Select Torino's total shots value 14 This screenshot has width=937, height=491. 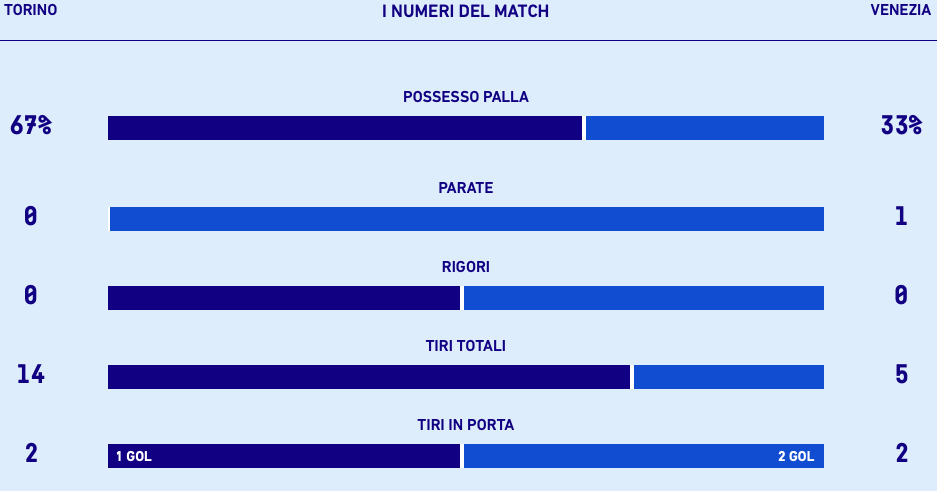click(31, 374)
